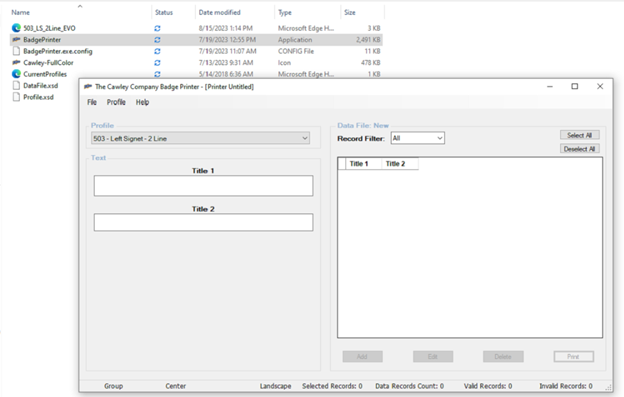Click the Edit record button
Screen dimensions: 624x397
pyautogui.click(x=433, y=356)
